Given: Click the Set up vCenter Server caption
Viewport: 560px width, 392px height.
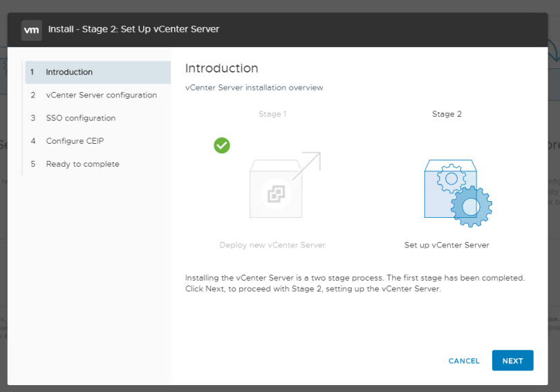Looking at the screenshot, I should pos(447,245).
